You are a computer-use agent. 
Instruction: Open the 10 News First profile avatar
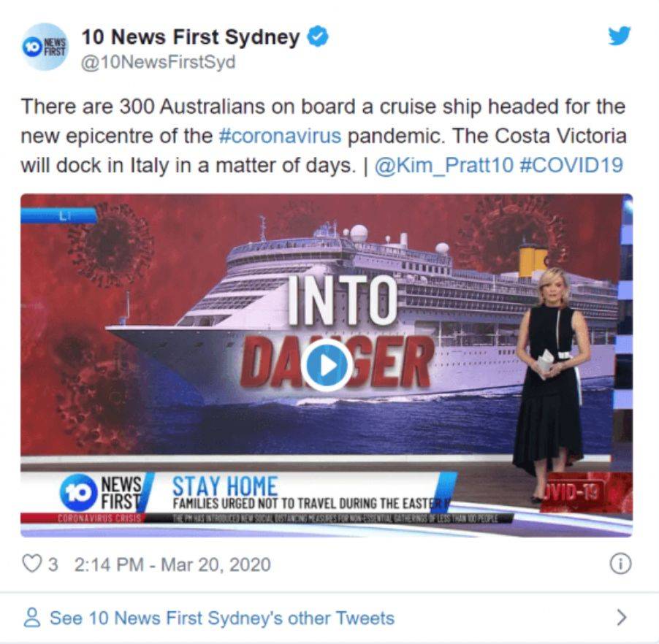coord(45,47)
